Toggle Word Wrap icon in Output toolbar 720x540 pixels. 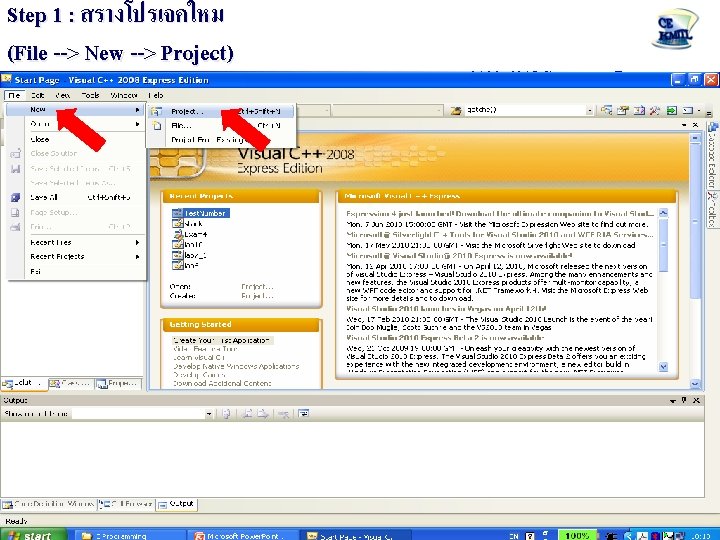(x=303, y=414)
